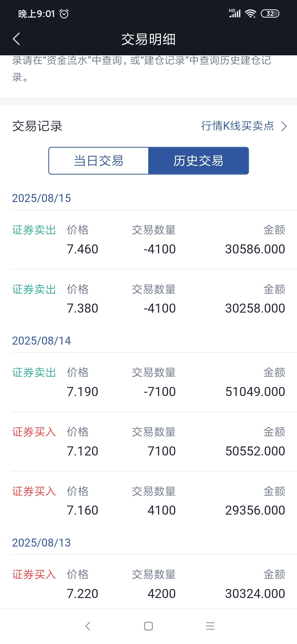Open the sell record priced 7.460

click(x=148, y=240)
